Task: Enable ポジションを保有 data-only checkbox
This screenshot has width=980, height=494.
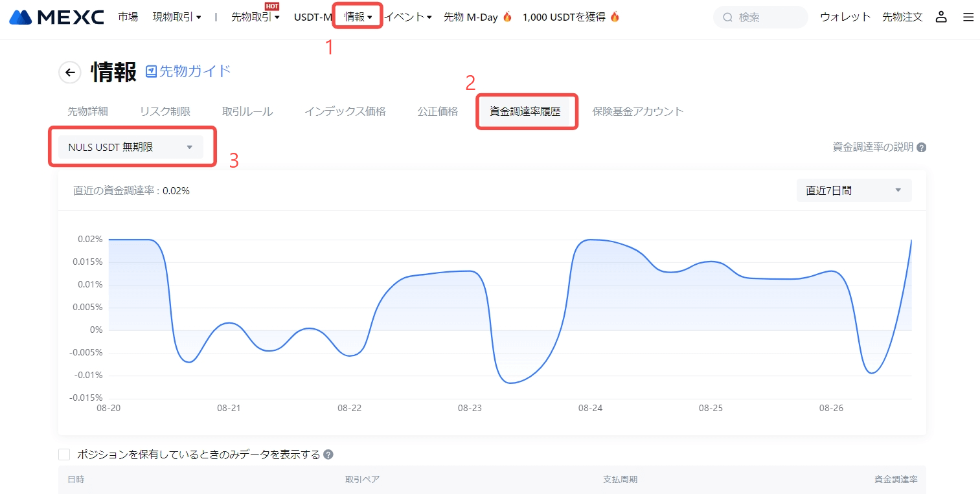Action: point(64,455)
